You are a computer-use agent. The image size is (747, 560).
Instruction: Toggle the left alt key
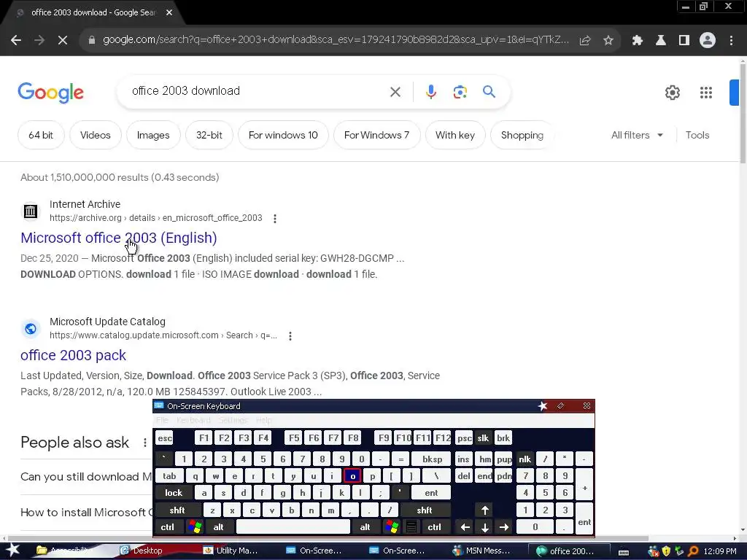click(218, 527)
